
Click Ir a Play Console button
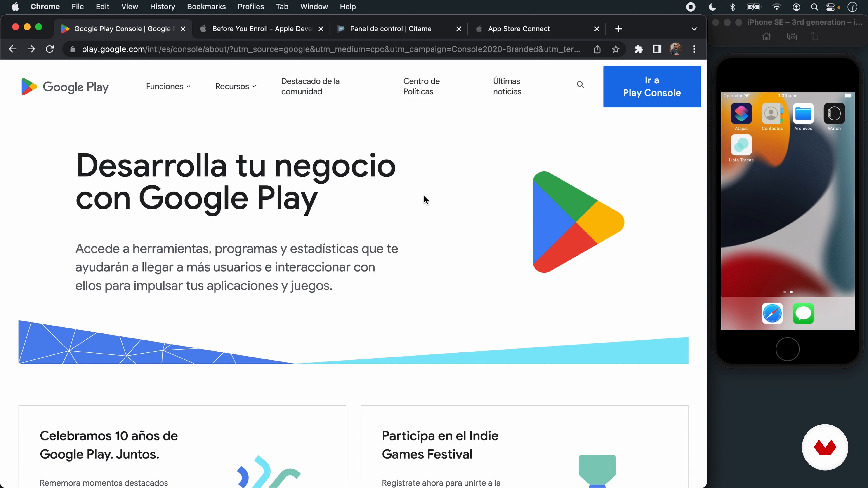tap(652, 87)
